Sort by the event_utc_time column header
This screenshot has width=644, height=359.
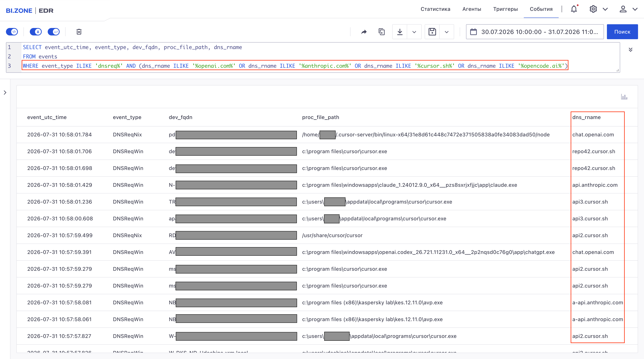pos(47,117)
